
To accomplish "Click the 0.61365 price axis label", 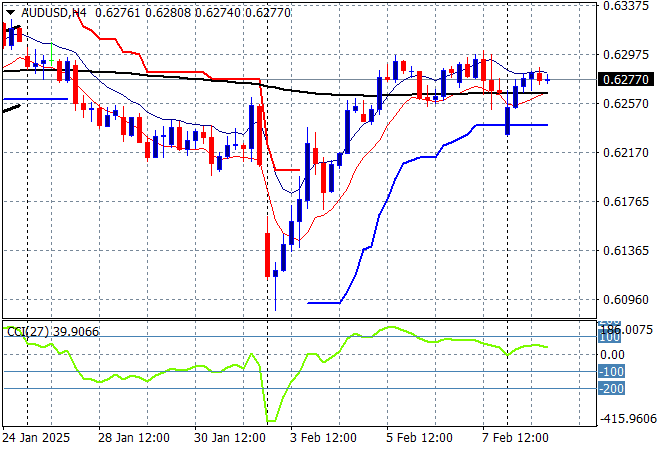I will coord(626,251).
